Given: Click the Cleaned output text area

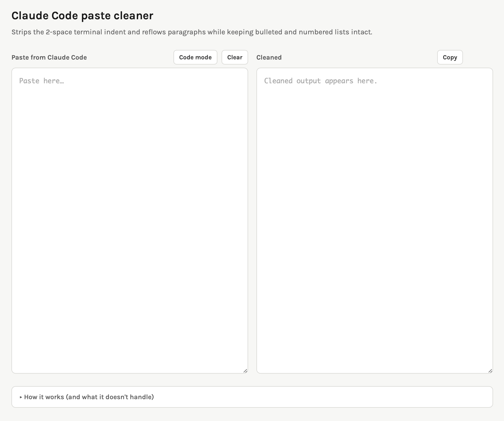Looking at the screenshot, I should click(x=375, y=221).
